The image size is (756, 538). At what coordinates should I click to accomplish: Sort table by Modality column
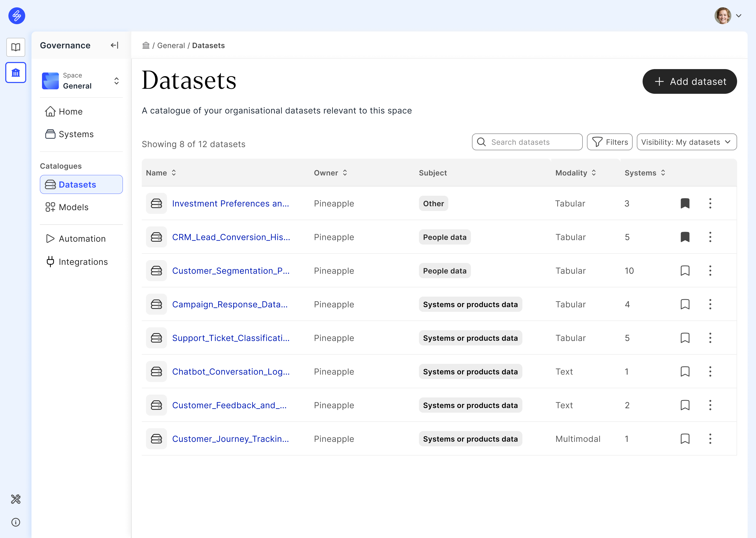coord(576,173)
